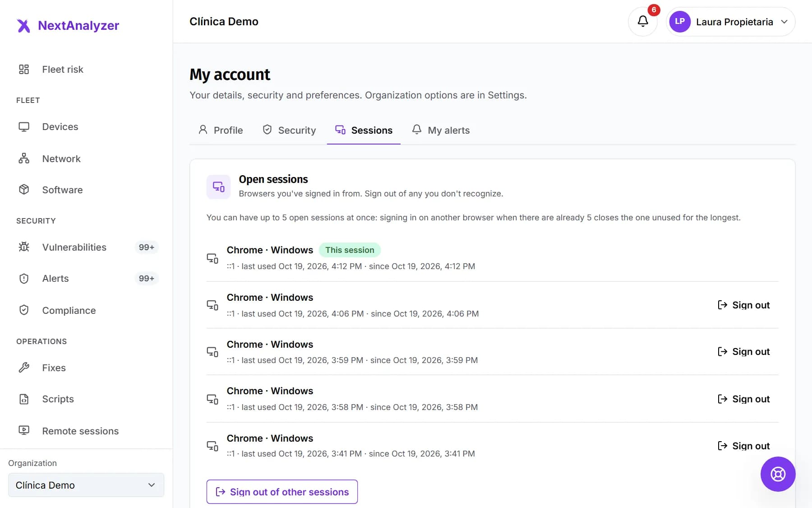Click the Fixes wrench icon

24,368
